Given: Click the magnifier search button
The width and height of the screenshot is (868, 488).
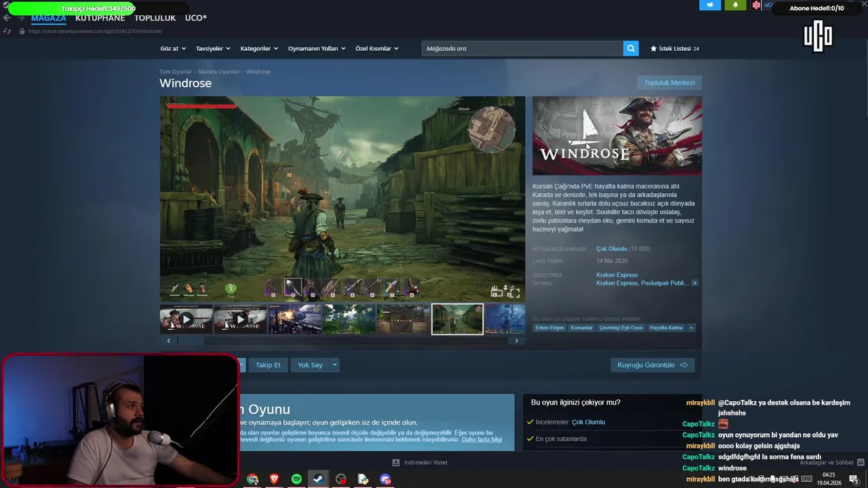Looking at the screenshot, I should coord(631,48).
